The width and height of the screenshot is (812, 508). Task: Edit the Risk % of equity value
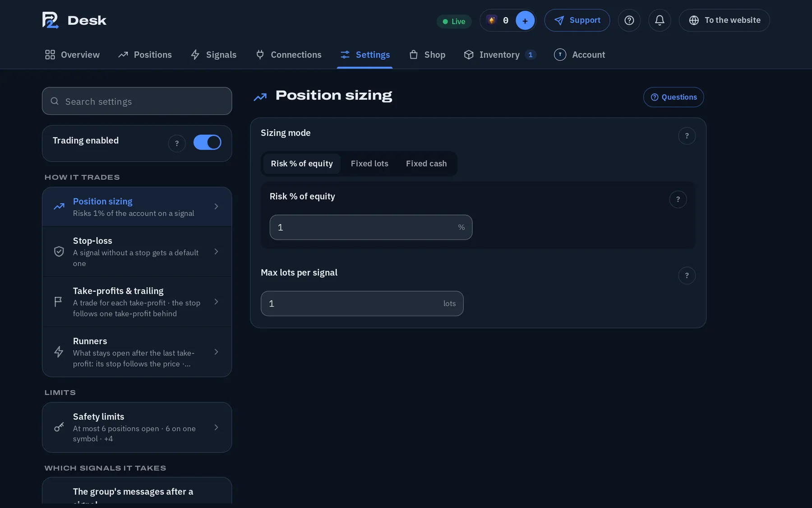pos(371,227)
